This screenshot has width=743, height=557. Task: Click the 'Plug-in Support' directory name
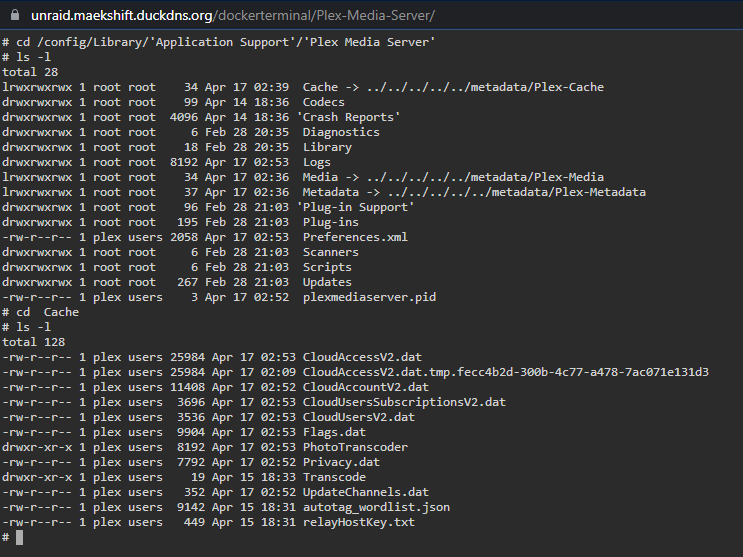pos(355,207)
